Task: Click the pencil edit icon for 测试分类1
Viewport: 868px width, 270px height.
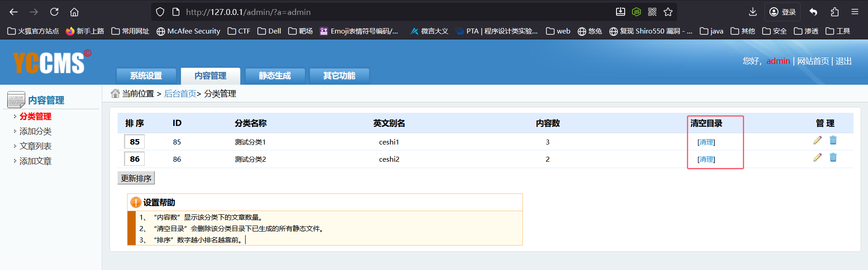Action: 817,140
